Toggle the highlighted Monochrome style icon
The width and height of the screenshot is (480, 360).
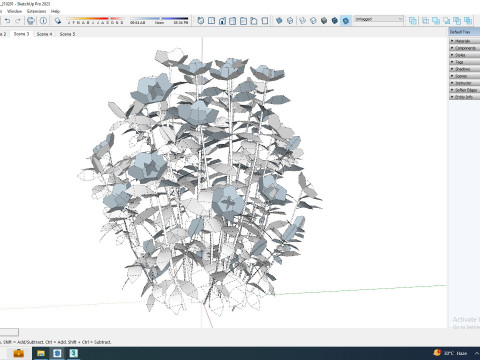346,21
